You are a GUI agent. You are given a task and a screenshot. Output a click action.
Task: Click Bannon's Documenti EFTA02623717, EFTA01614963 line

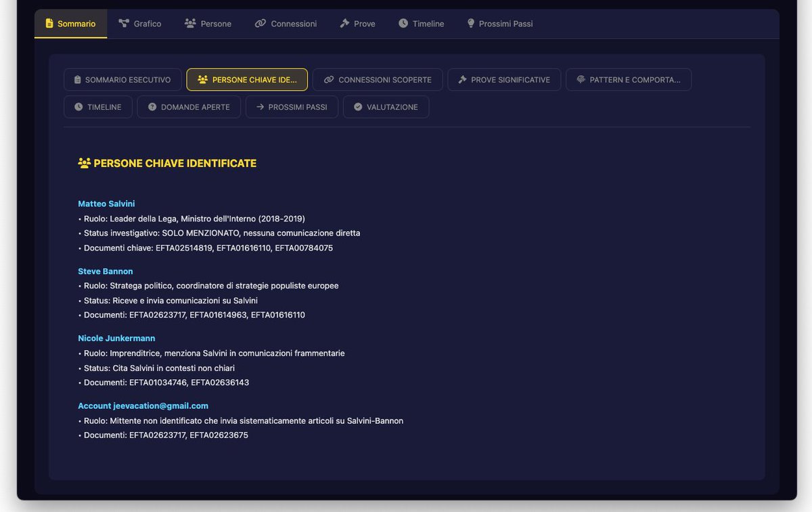click(191, 315)
